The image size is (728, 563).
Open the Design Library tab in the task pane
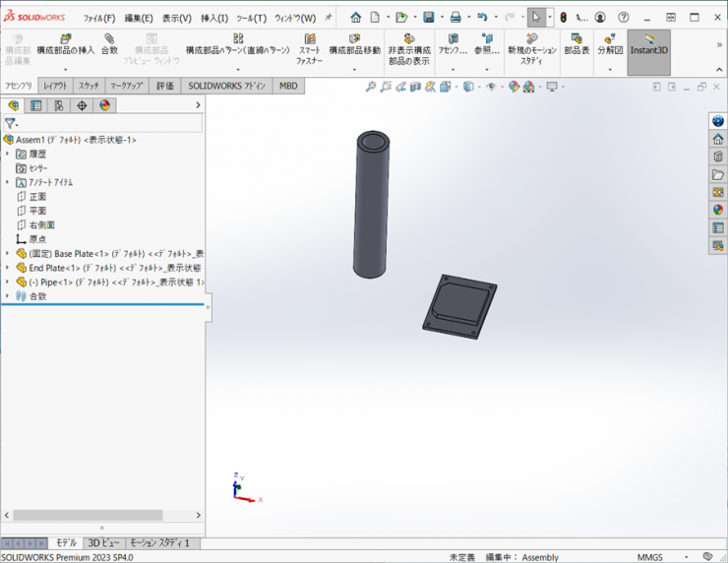(x=718, y=156)
